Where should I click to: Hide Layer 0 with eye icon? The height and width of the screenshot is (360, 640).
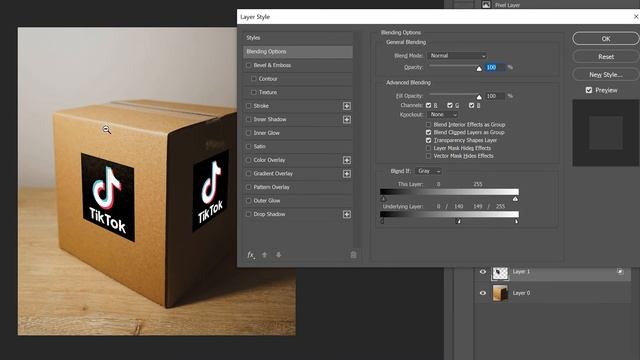tap(483, 293)
